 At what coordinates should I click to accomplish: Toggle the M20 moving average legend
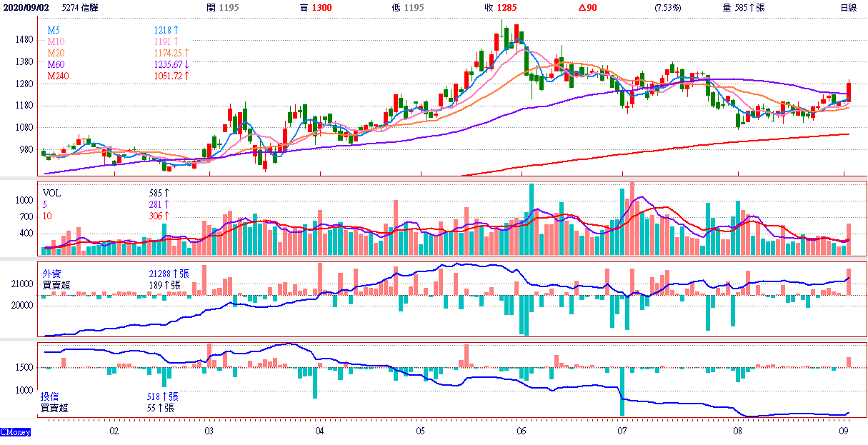coord(55,54)
